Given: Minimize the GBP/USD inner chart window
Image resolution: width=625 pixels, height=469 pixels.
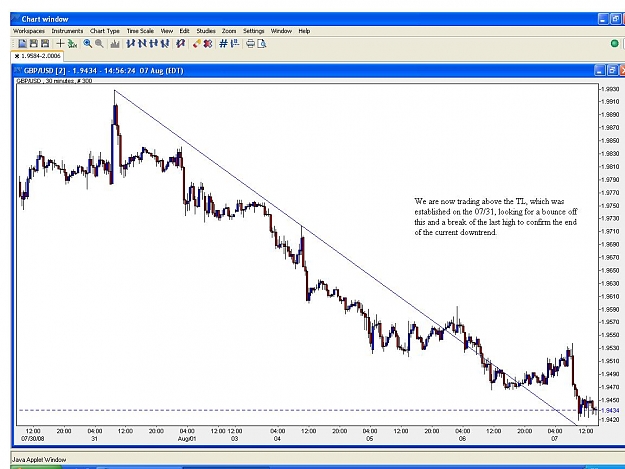Looking at the screenshot, I should (x=600, y=71).
